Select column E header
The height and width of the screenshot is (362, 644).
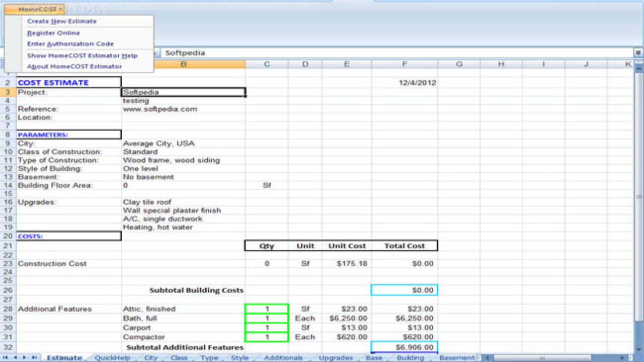click(x=347, y=64)
